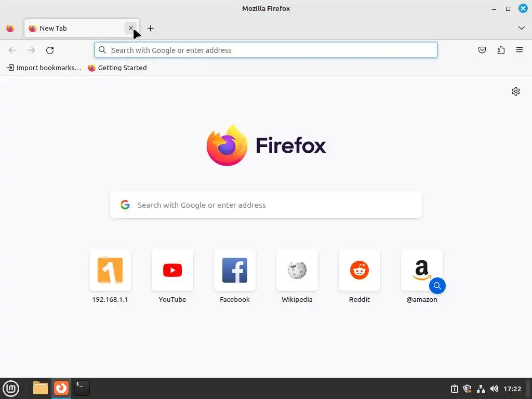The width and height of the screenshot is (532, 399).
Task: Expand the list all tabs chevron
Action: tap(522, 28)
